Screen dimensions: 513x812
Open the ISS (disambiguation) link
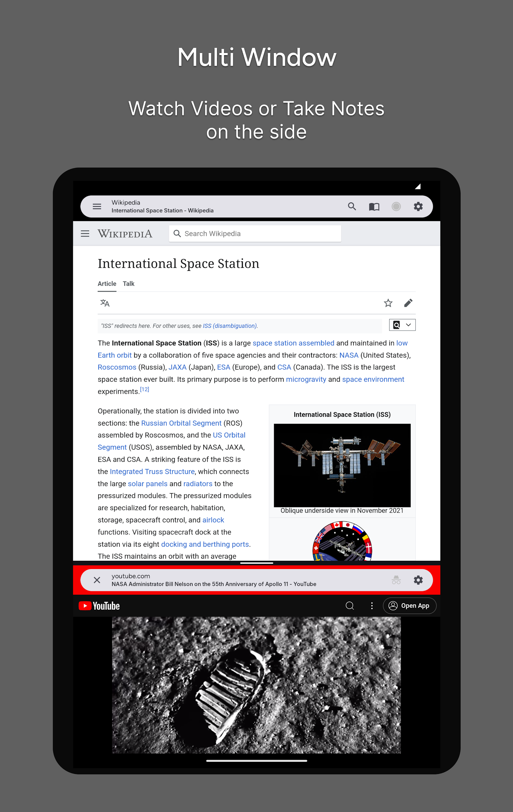click(x=229, y=326)
